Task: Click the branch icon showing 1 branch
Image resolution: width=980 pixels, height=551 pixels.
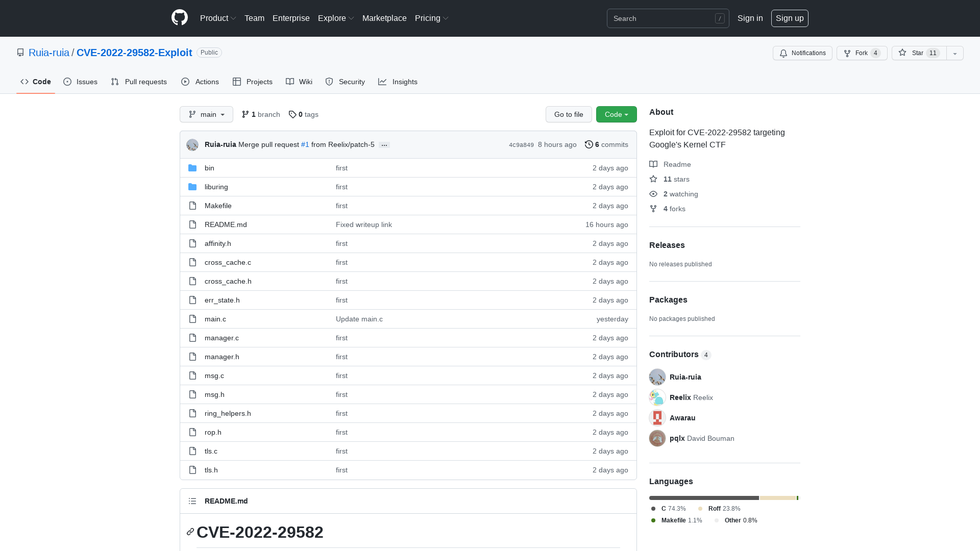Action: point(246,114)
